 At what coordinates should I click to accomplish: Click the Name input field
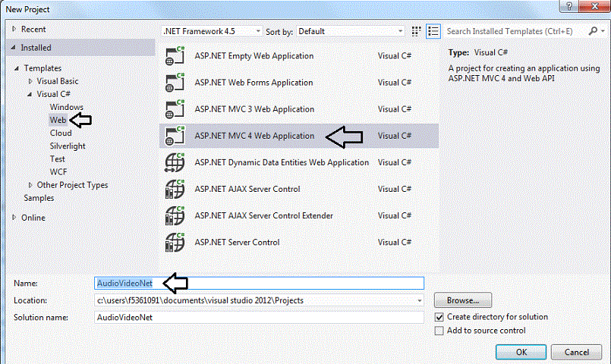click(x=259, y=283)
